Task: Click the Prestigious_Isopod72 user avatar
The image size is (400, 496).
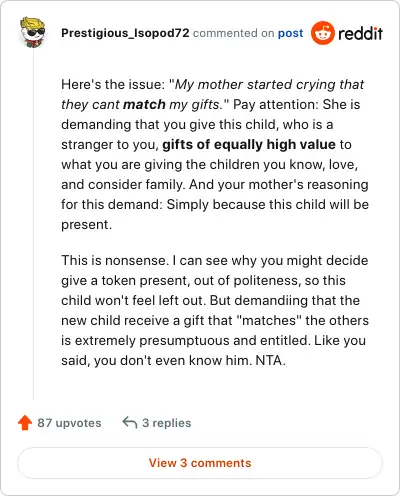Action: (x=32, y=32)
